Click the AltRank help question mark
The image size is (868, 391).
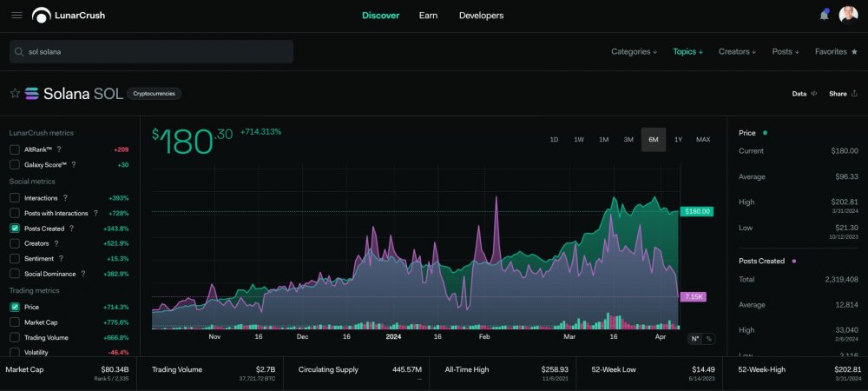click(x=59, y=149)
